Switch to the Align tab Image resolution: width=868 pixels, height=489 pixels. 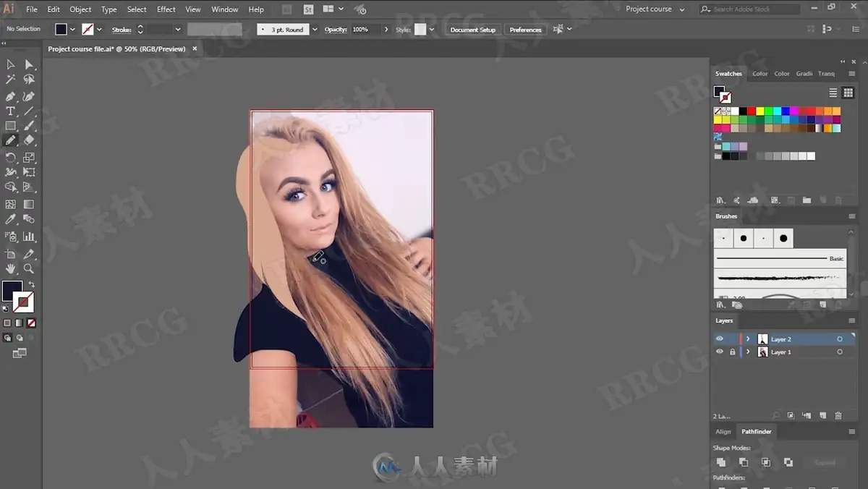723,432
